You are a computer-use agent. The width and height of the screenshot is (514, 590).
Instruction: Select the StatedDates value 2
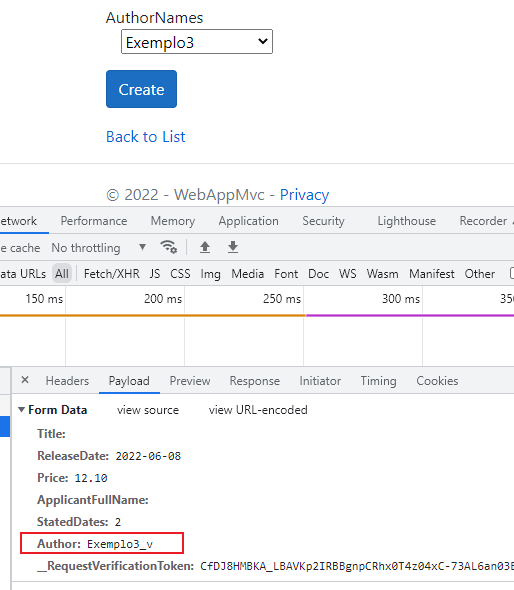coord(118,522)
